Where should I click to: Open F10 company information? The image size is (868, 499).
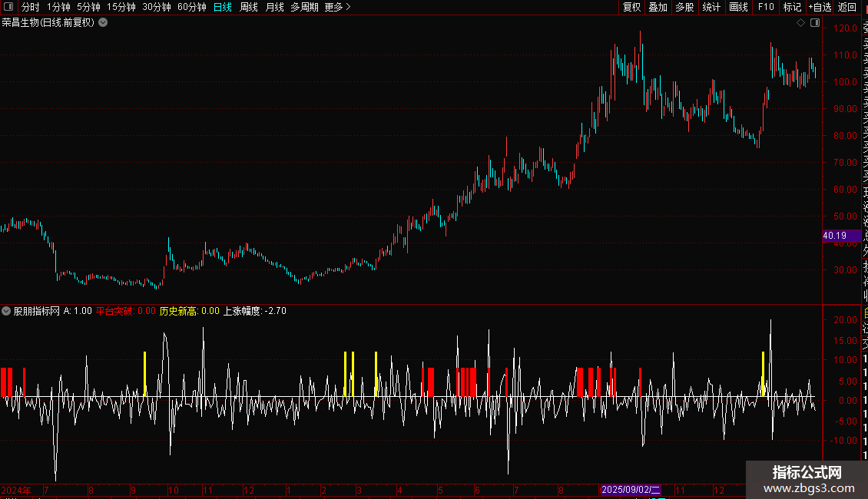click(x=766, y=7)
